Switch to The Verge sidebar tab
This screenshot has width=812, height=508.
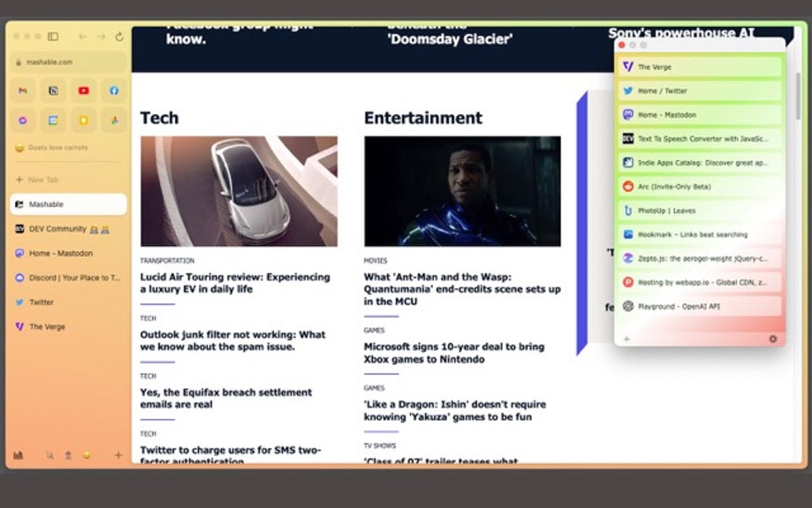pyautogui.click(x=68, y=326)
